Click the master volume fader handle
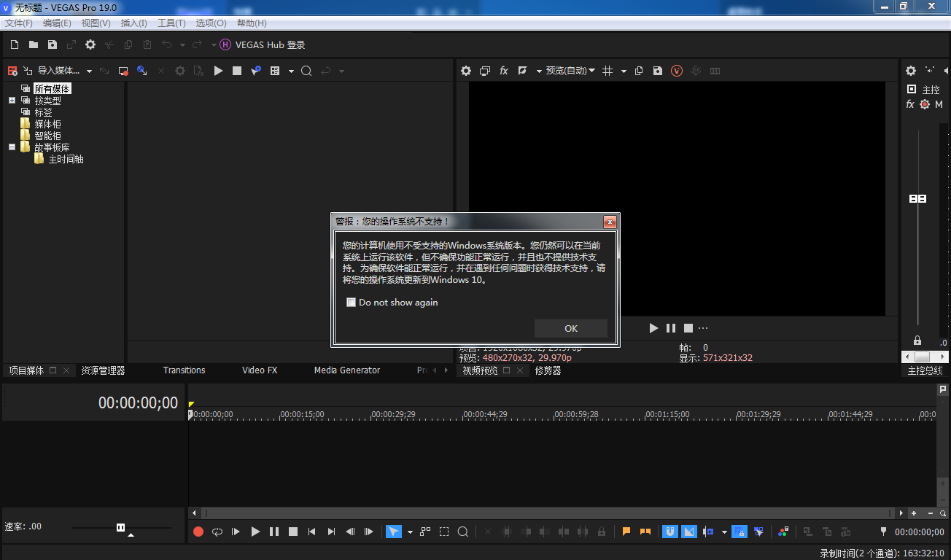951x560 pixels. tap(917, 198)
